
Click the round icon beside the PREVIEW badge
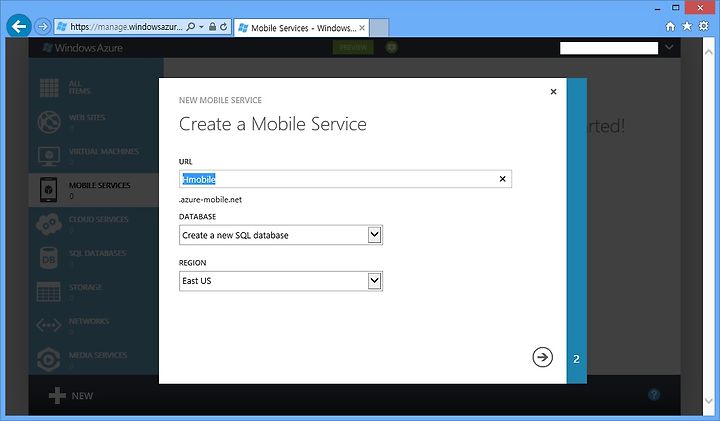391,47
